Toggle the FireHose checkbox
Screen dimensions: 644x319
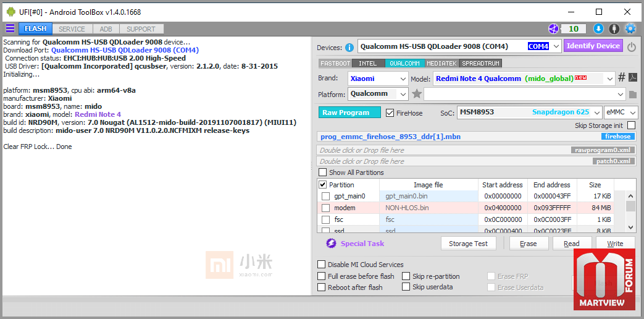pyautogui.click(x=390, y=113)
